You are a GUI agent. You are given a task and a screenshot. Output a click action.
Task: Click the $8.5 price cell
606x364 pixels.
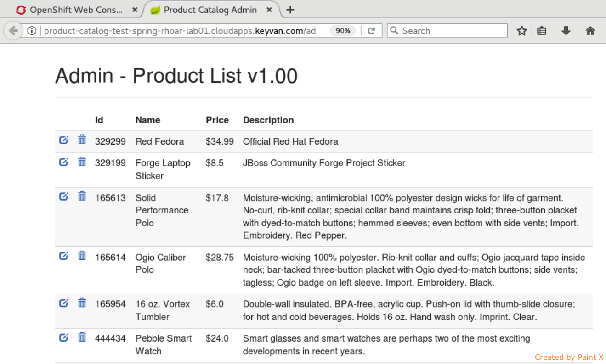(x=215, y=163)
